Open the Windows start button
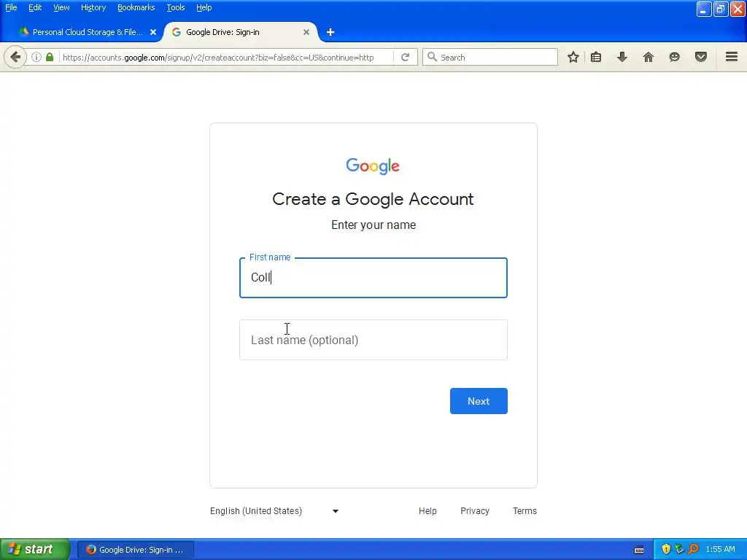This screenshot has height=560, width=747. (x=34, y=549)
